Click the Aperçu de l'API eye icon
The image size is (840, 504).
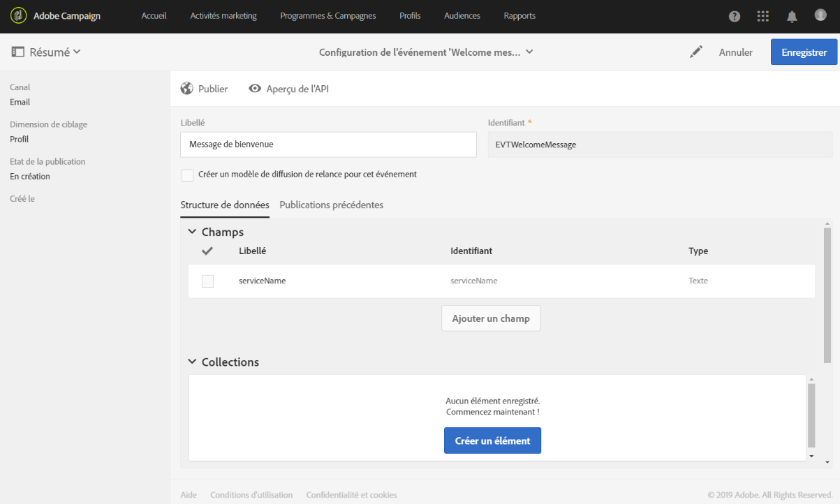coord(255,89)
